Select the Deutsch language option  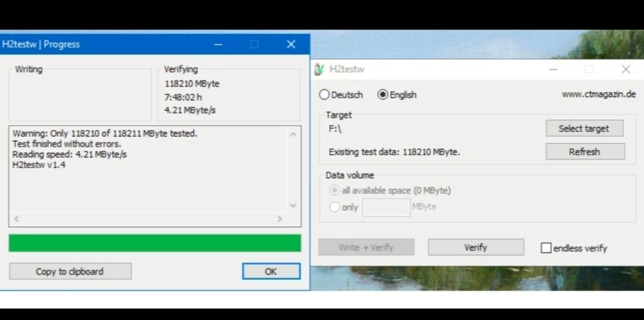click(x=324, y=95)
